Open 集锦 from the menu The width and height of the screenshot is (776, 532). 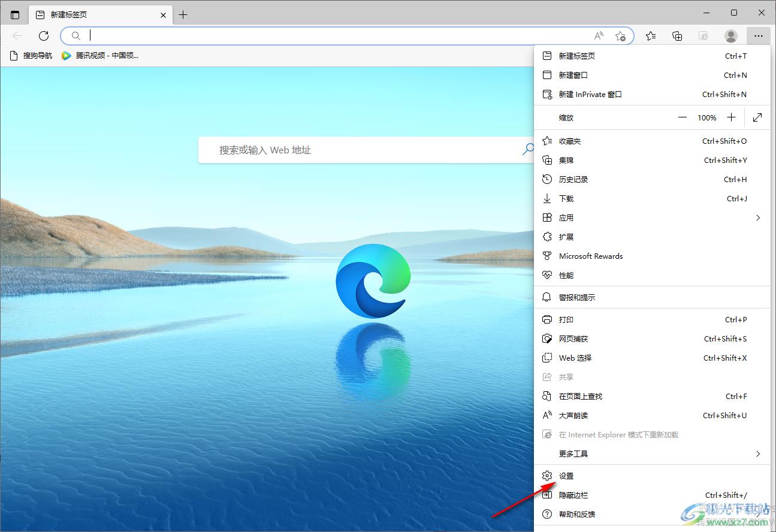click(652, 160)
